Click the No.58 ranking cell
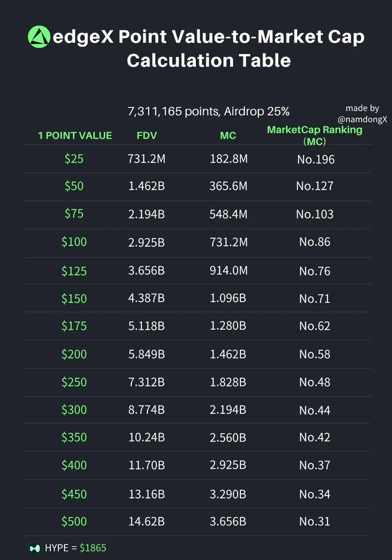Image resolution: width=392 pixels, height=560 pixels. [x=315, y=354]
